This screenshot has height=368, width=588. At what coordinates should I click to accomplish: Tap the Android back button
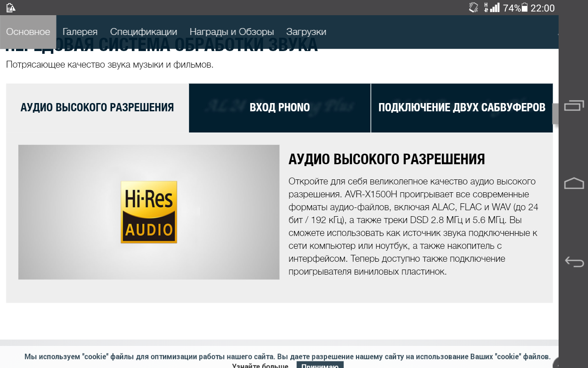574,262
